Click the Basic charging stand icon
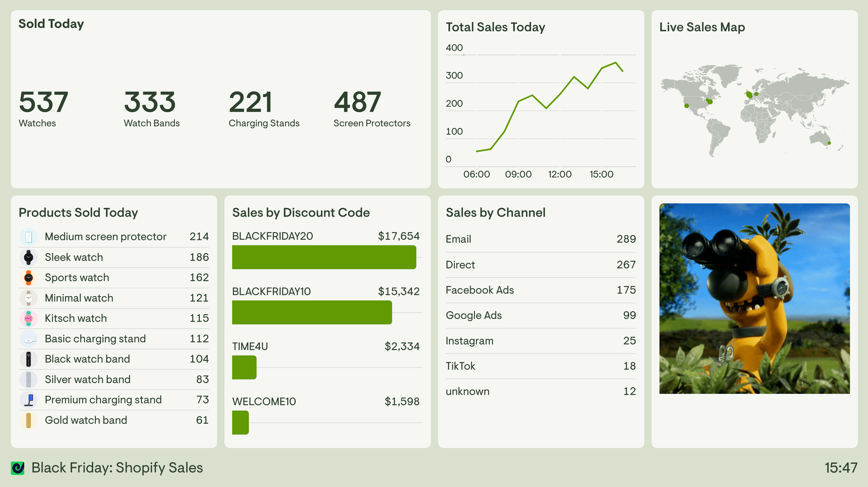 (29, 339)
